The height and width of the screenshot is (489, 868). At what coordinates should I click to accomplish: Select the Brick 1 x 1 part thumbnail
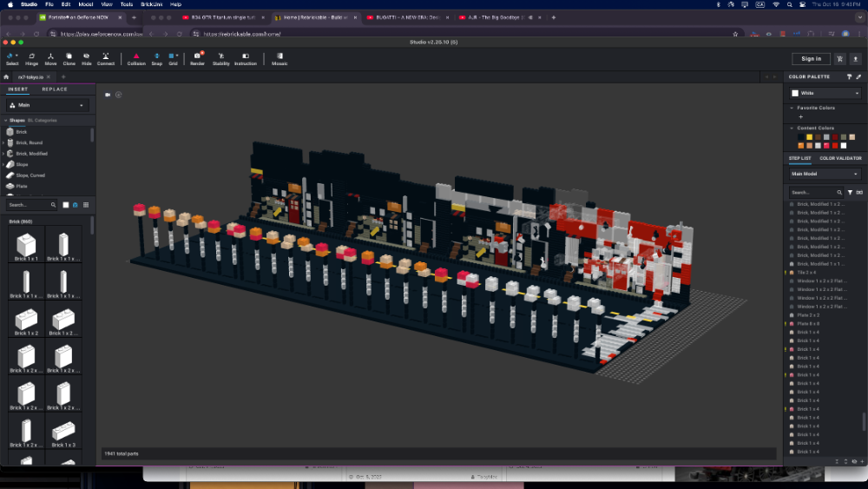26,244
